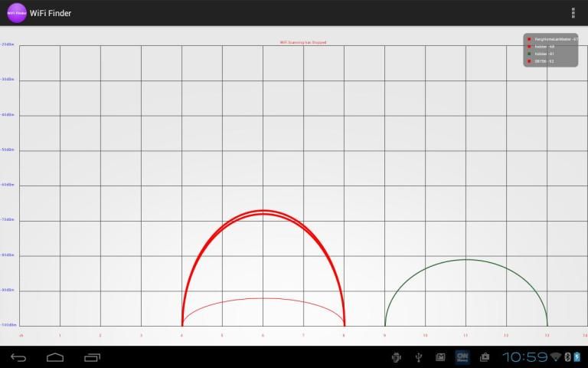Image resolution: width=588 pixels, height=368 pixels.
Task: Select the green legend color swatch
Action: point(529,54)
